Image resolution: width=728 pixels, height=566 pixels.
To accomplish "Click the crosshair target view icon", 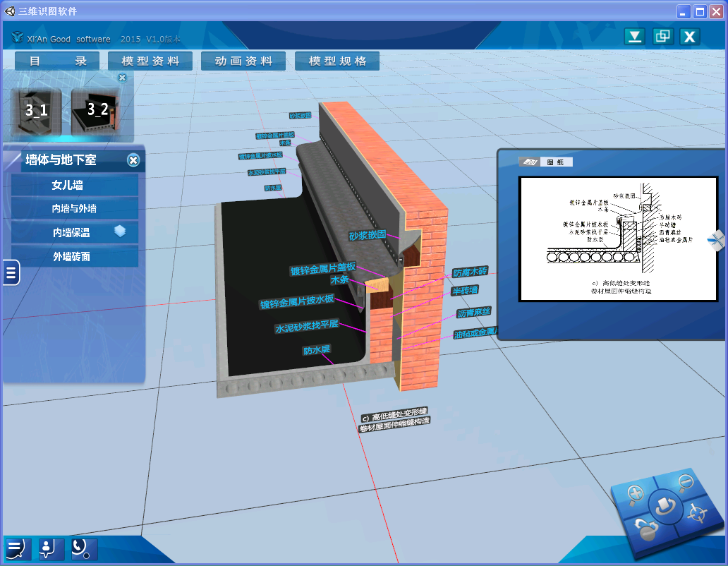I will click(696, 512).
